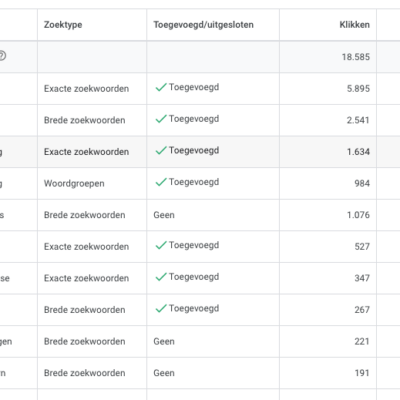Click 'Toegevoegd' label in the 347 row
This screenshot has width=400, height=400.
coord(194,277)
